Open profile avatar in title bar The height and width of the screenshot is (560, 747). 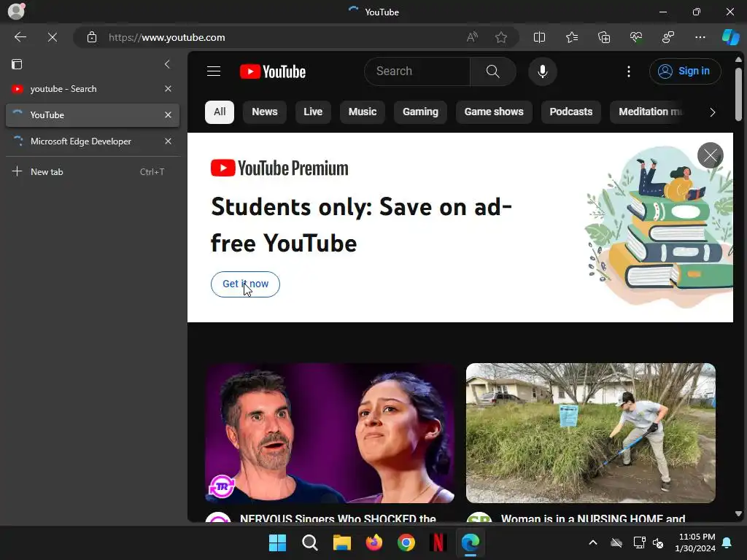pyautogui.click(x=16, y=11)
